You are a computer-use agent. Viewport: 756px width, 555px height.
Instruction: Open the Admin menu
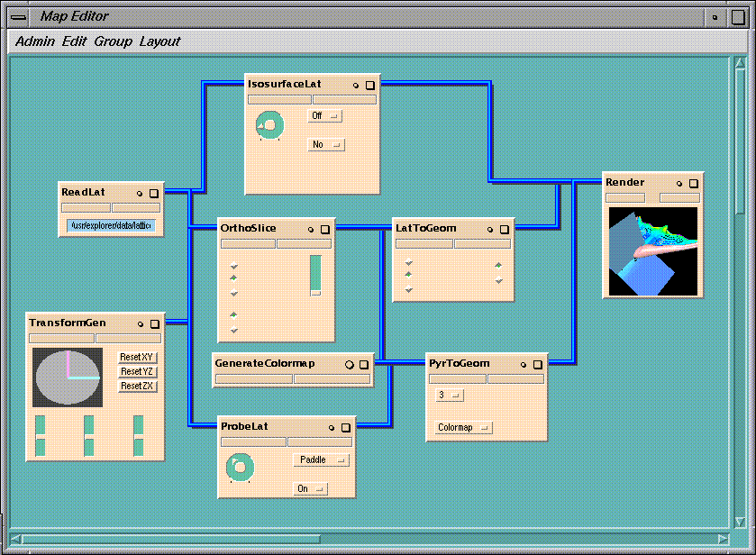(35, 41)
